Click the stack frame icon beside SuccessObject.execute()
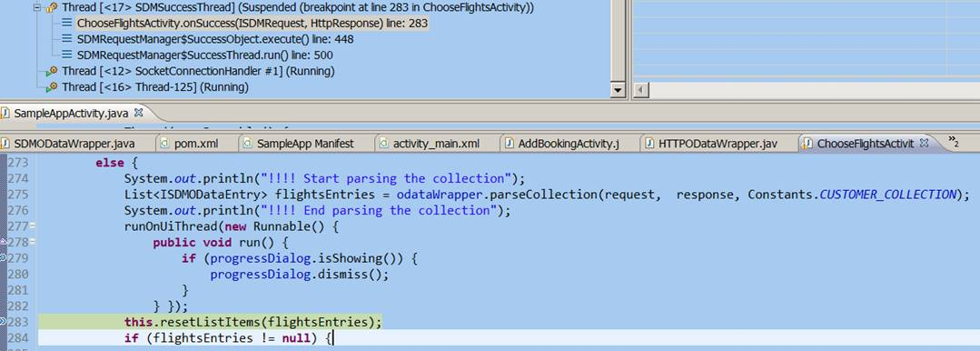The height and width of the screenshot is (351, 980). 67,39
